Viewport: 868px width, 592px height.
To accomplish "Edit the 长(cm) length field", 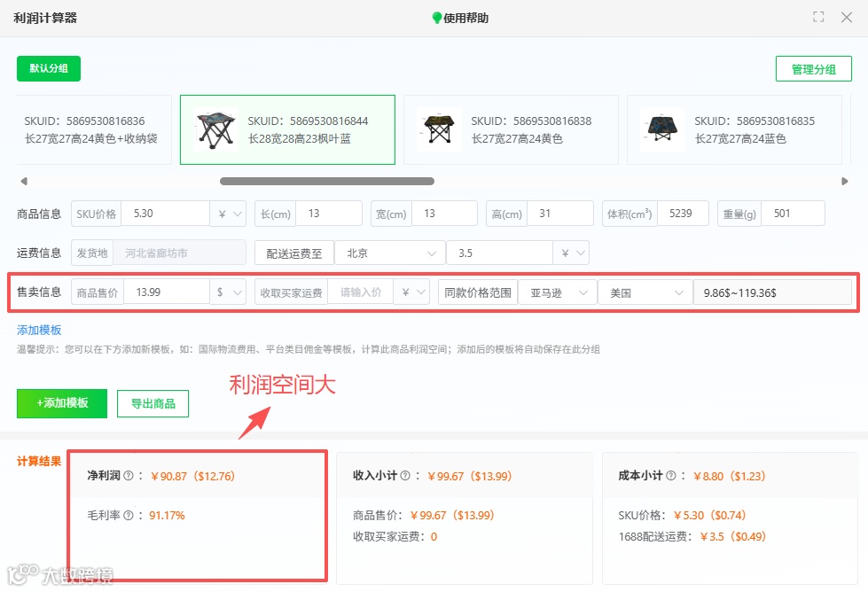I will 329,214.
